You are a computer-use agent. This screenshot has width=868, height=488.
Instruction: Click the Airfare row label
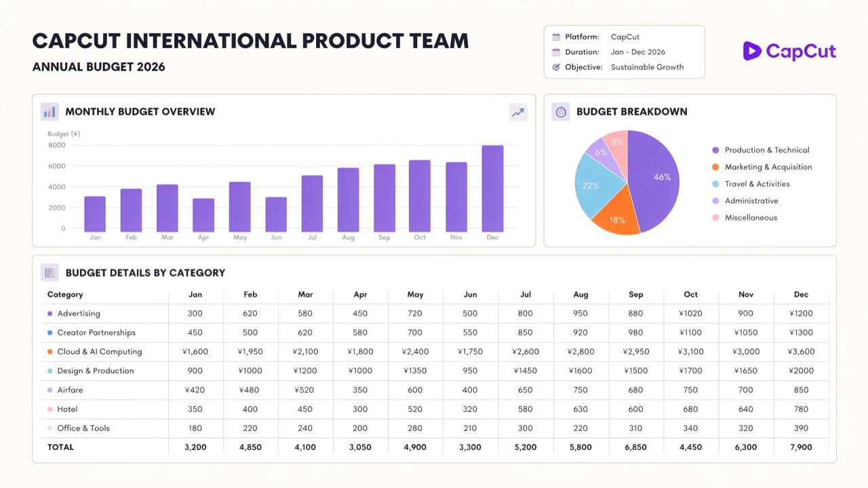point(71,390)
